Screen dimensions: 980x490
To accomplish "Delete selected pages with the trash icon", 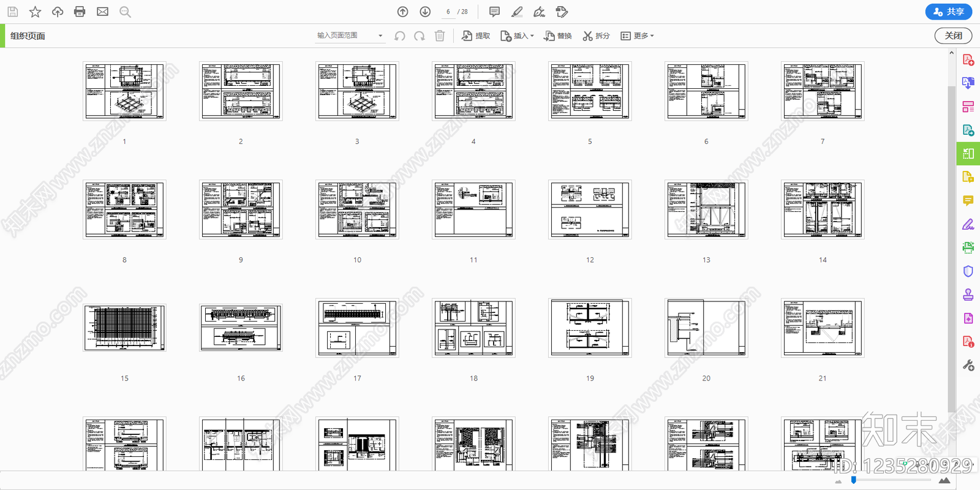I will click(440, 36).
